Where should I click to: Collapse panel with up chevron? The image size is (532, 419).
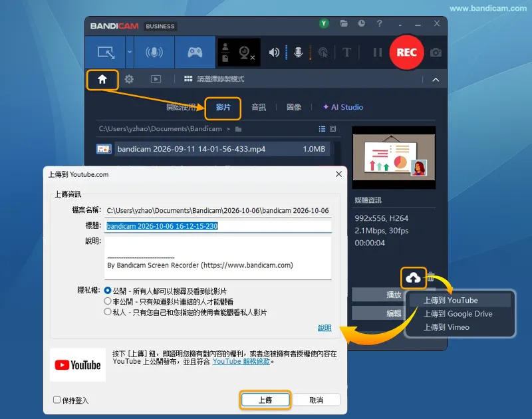pos(436,80)
